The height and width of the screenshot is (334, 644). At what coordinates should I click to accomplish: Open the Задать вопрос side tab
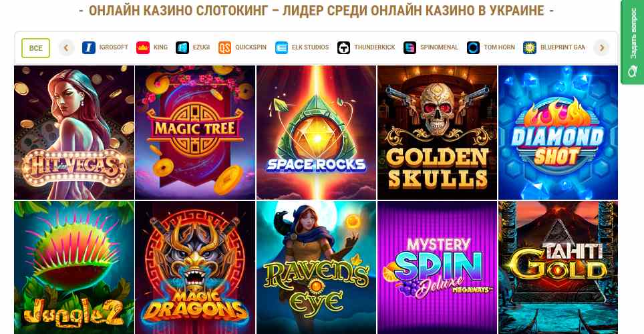point(633,42)
